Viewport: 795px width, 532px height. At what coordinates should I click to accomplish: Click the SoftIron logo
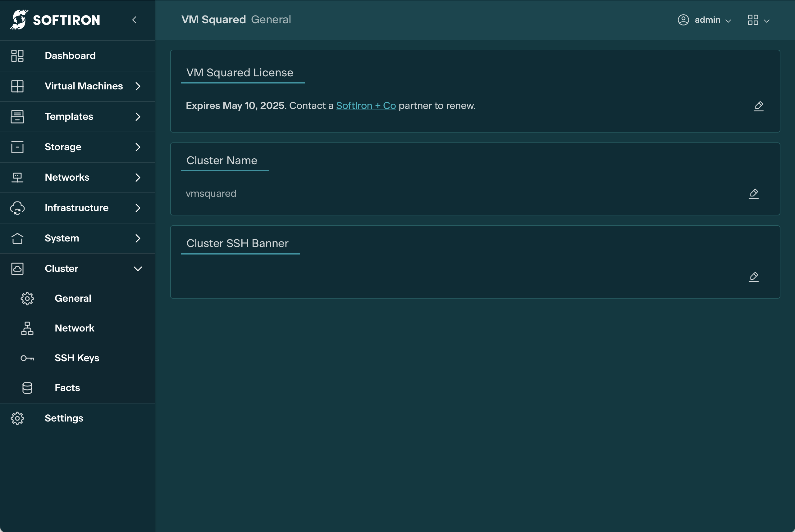click(55, 20)
